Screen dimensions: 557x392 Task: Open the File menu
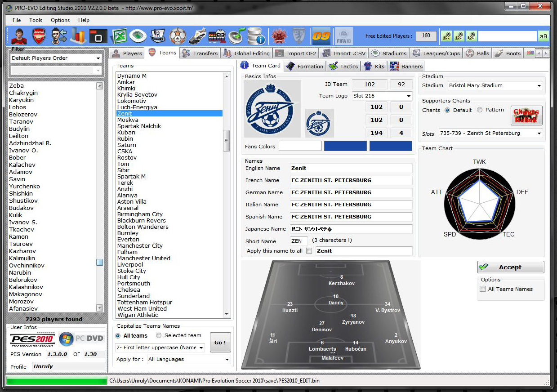(x=17, y=20)
